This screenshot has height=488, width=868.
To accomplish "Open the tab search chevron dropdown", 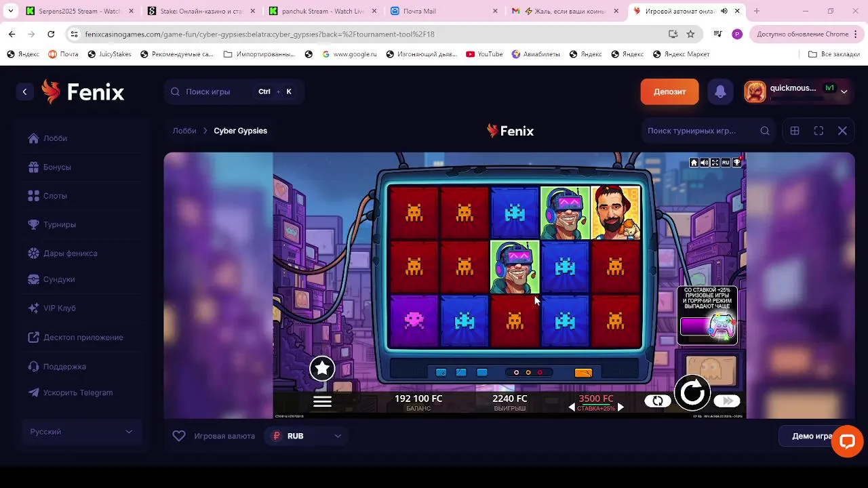I will click(x=10, y=12).
